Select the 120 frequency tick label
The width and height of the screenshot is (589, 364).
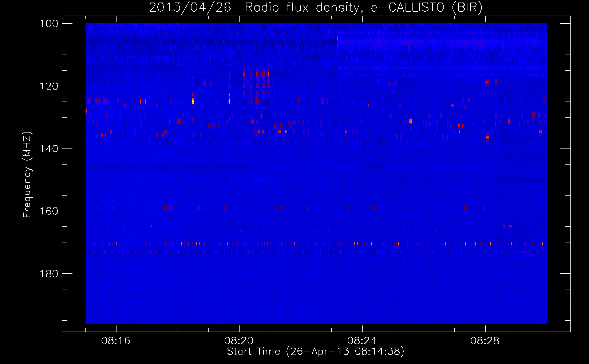(48, 86)
